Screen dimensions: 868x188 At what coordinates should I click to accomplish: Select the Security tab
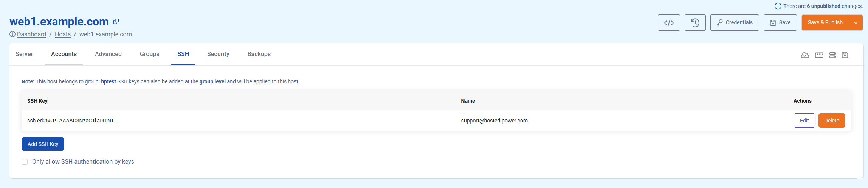point(218,54)
